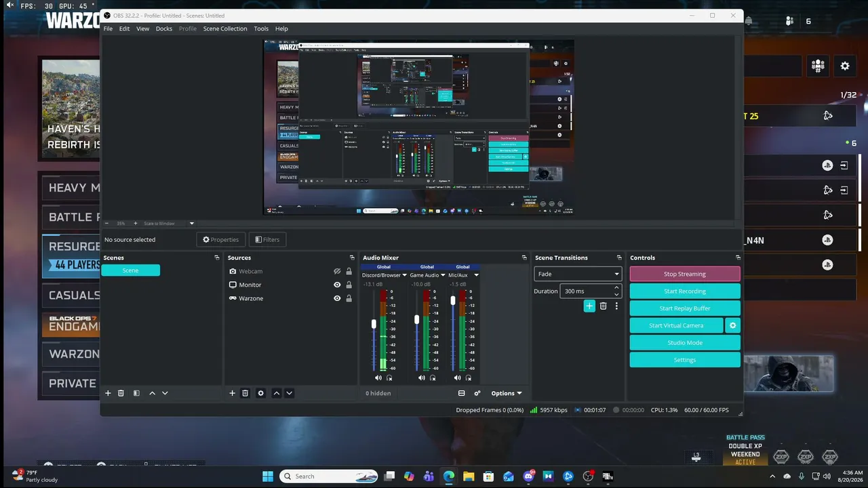Move source up in Sources panel
This screenshot has width=868, height=488.
(276, 393)
